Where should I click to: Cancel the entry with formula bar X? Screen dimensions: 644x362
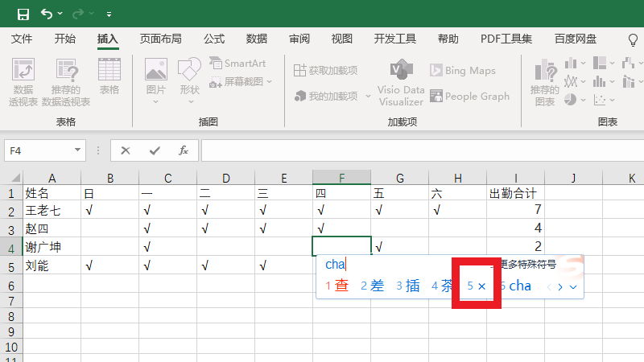126,150
